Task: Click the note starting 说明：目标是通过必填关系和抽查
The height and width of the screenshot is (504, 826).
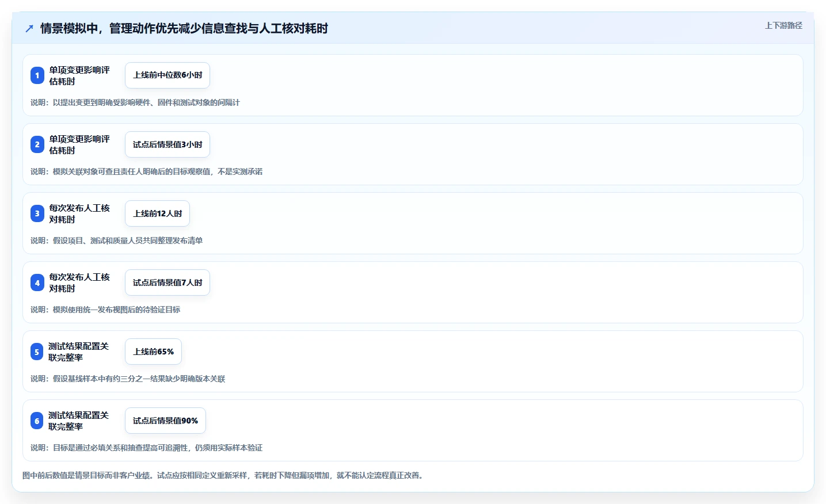Action: coord(147,448)
